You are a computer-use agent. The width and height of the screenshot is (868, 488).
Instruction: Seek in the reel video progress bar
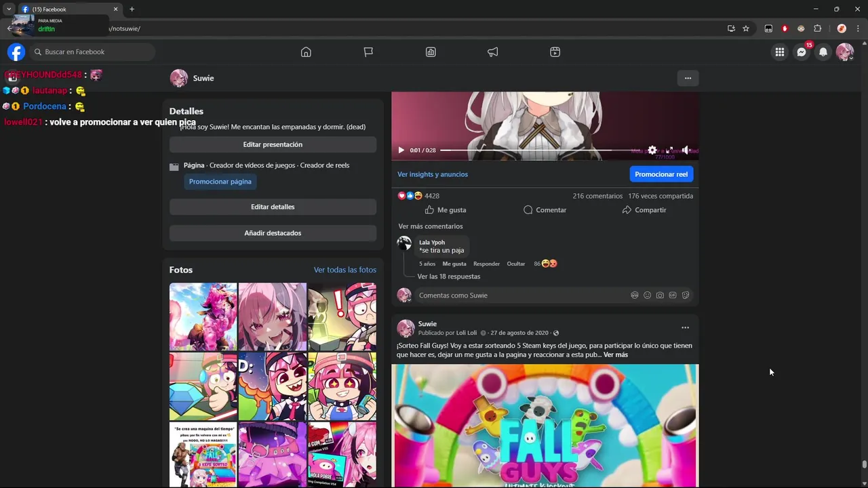pyautogui.click(x=540, y=150)
